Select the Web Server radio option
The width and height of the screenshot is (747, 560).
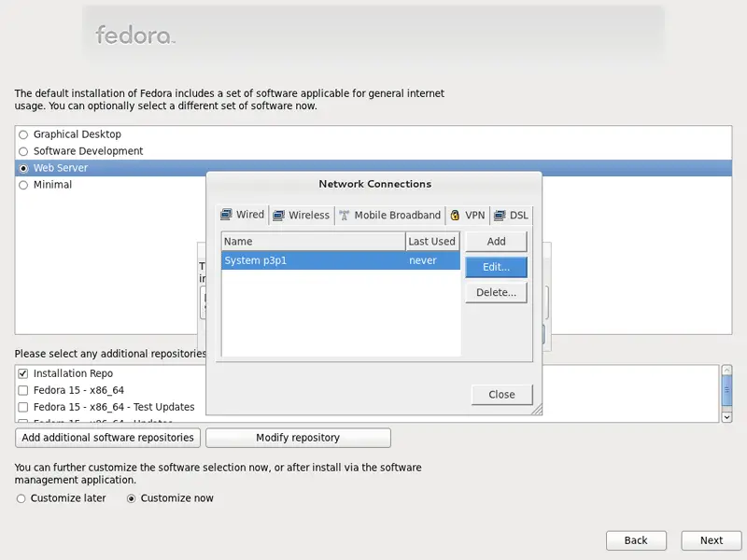point(23,168)
